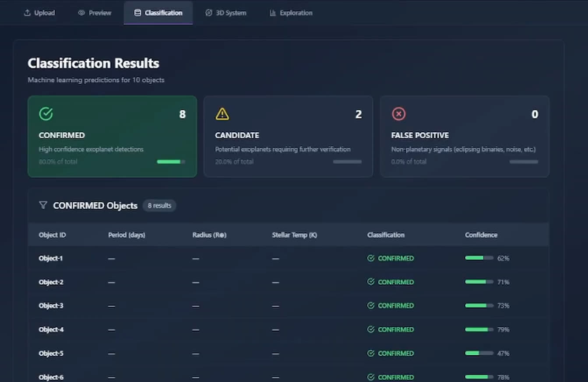Click the Upload tab icon
The height and width of the screenshot is (382, 588).
coord(27,13)
